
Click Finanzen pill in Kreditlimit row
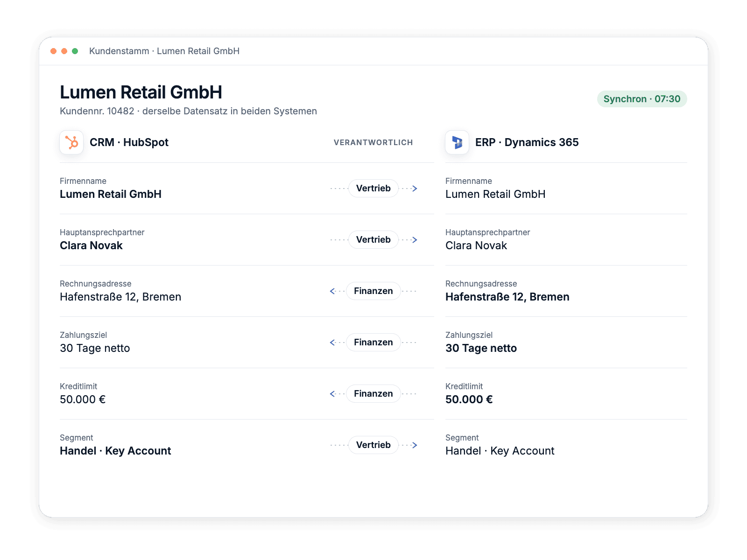coord(373,394)
